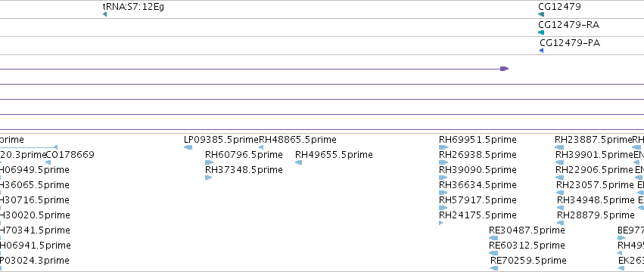Click the CG12479-RA transcript arrow
Screen dimensions: 644x272
coord(541,32)
